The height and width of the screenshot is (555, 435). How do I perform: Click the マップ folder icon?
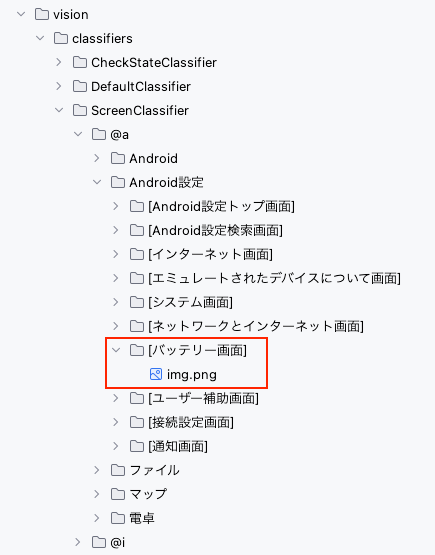tap(118, 494)
